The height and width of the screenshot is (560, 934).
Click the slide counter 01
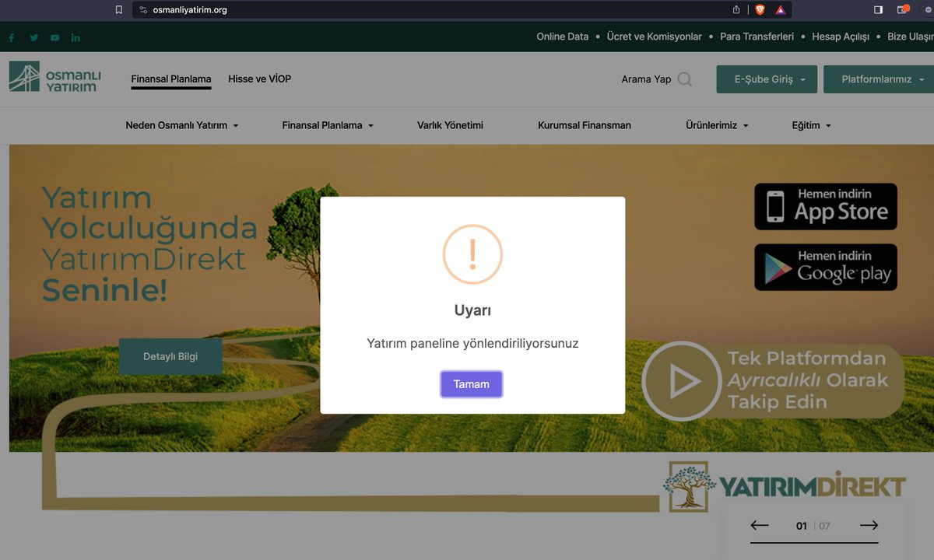coord(802,526)
